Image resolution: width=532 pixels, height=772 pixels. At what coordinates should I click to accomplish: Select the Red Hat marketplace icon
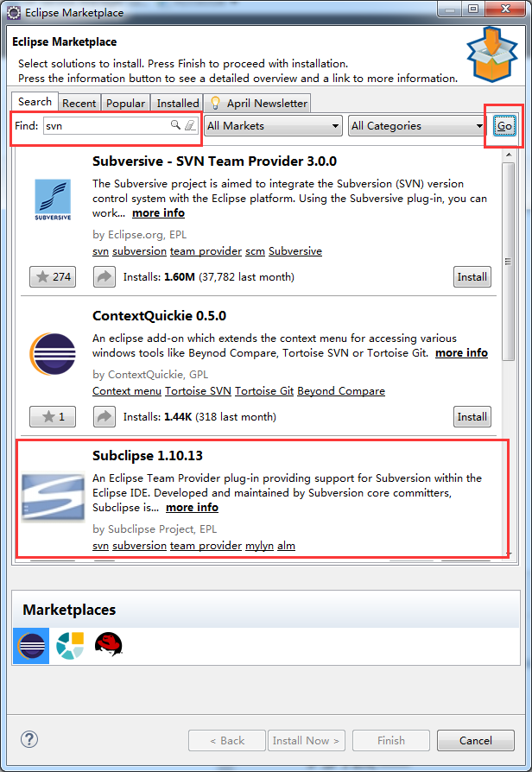coord(108,644)
